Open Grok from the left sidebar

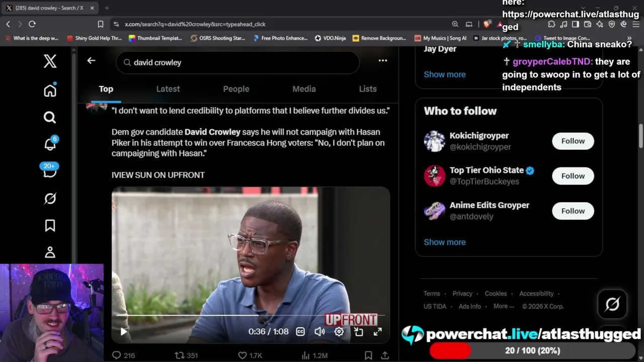(x=50, y=199)
